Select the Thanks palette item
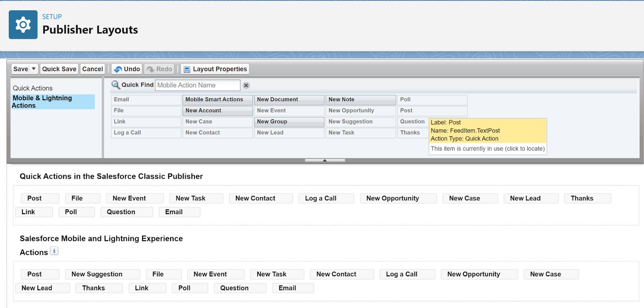Screen dimensions: 644x308 point(413,133)
